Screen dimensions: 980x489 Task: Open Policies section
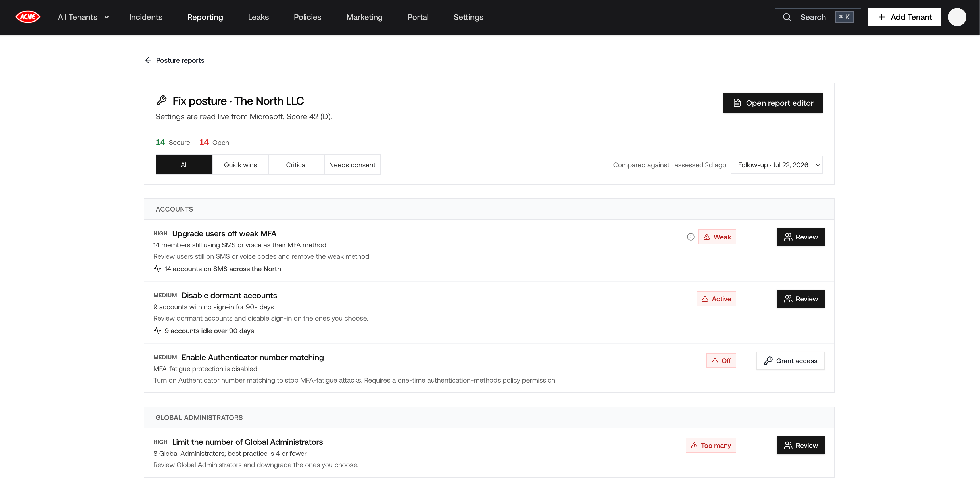pyautogui.click(x=307, y=17)
